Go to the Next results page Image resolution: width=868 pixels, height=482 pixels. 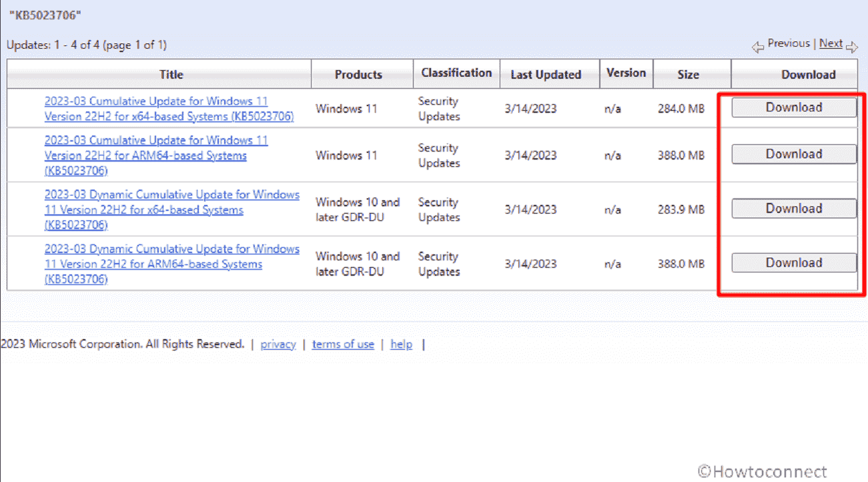coord(831,43)
